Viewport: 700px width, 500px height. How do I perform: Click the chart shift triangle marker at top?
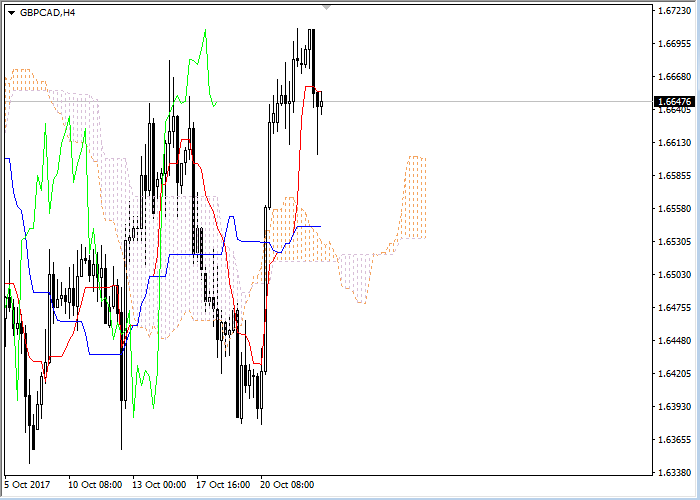327,8
